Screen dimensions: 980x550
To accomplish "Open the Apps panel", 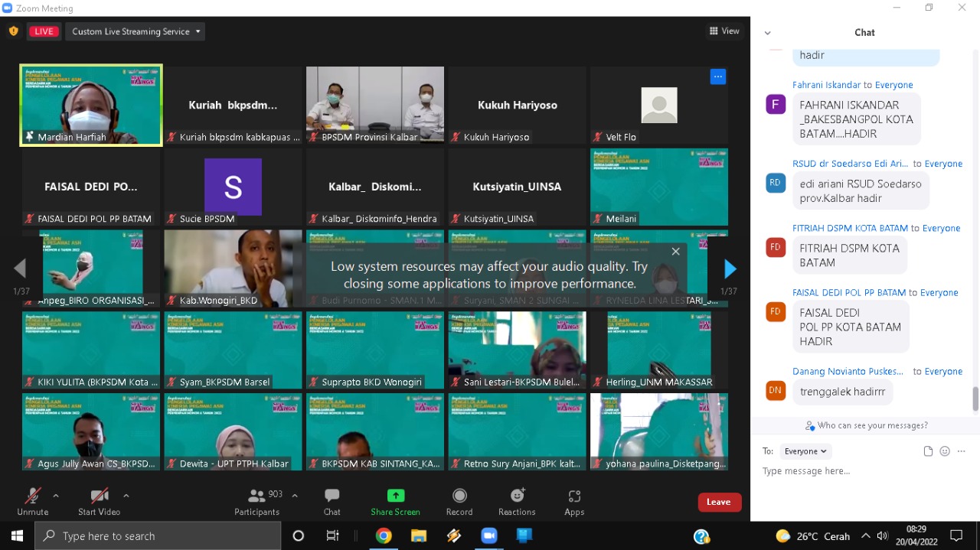I will [x=574, y=502].
